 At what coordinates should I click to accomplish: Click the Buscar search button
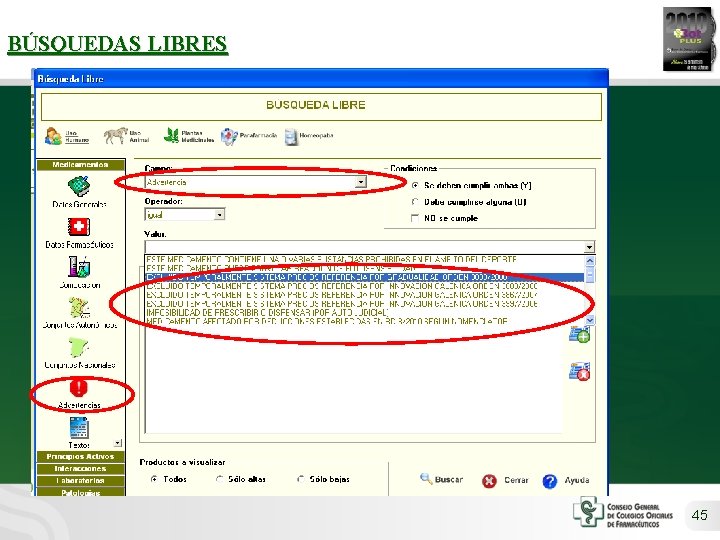441,479
